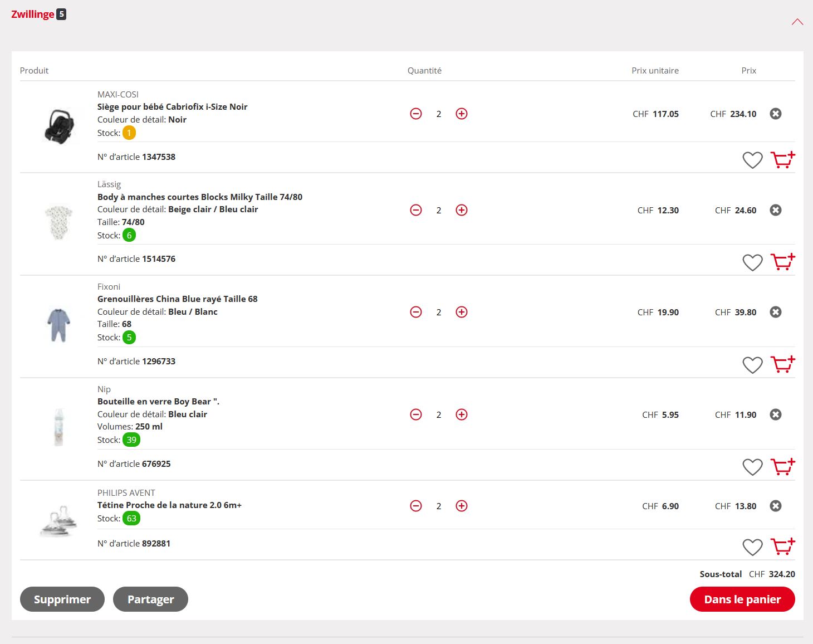Increase quantity of Maxi-Cosi Cabriofix seat
This screenshot has height=644, width=813.
click(x=462, y=114)
